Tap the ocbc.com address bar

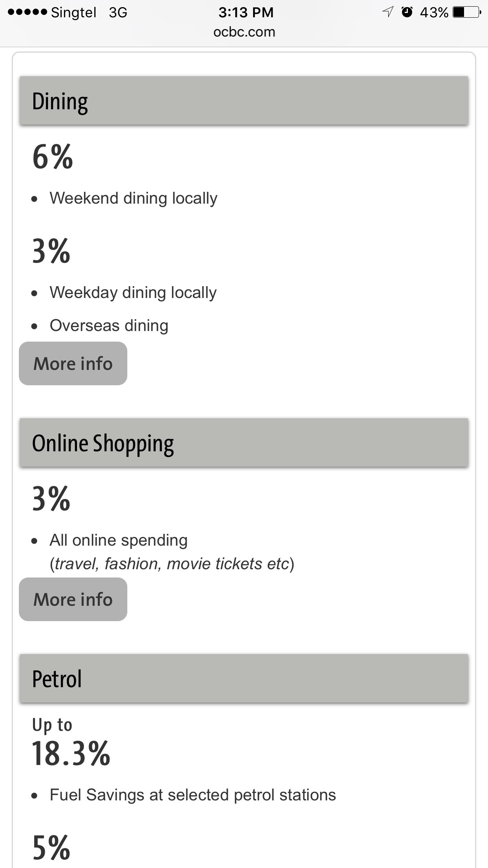coord(244,32)
